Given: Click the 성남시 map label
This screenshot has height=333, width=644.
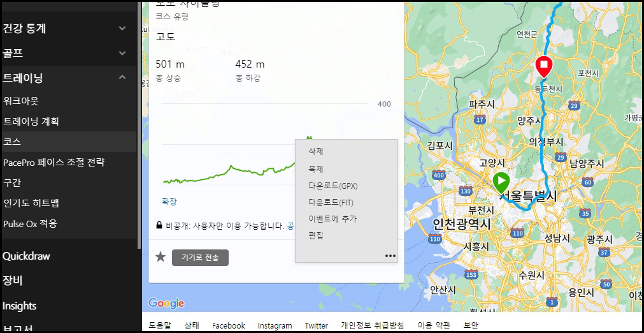Looking at the screenshot, I should (557, 239).
